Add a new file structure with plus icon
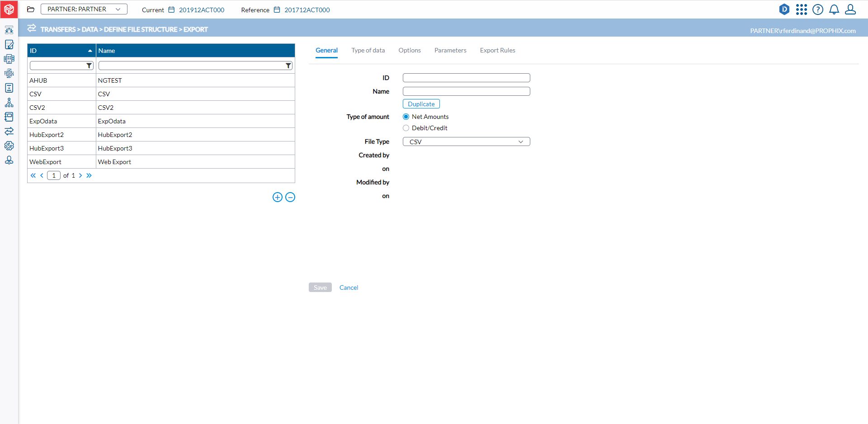Viewport: 868px width, 424px height. click(278, 197)
